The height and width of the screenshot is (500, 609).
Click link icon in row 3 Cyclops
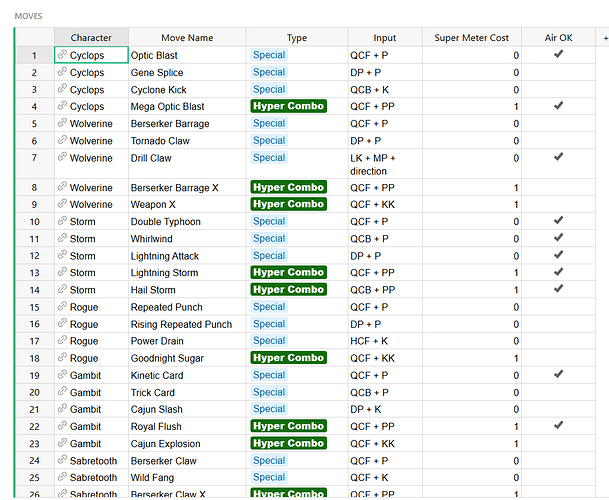(62, 89)
